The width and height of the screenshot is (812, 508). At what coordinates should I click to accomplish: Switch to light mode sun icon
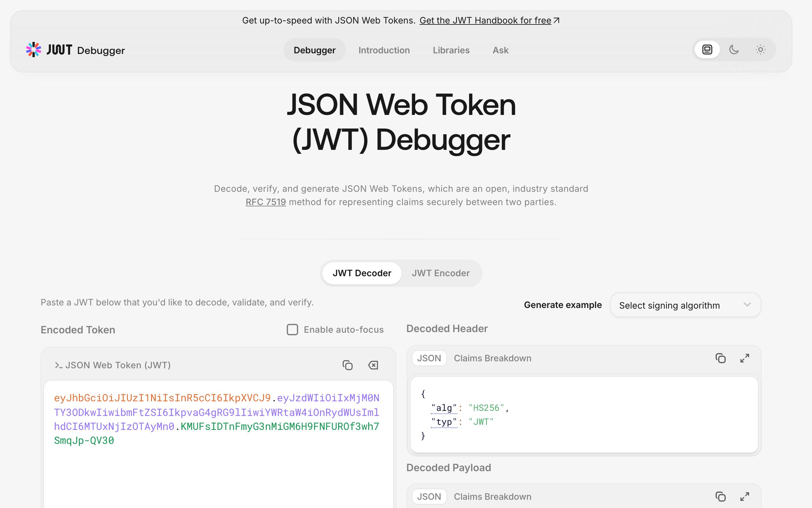pos(760,50)
